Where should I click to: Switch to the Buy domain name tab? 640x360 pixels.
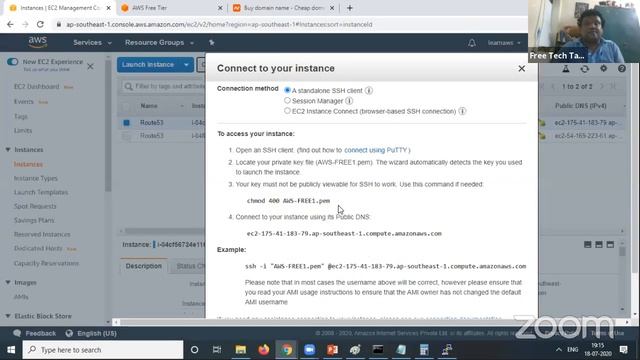coord(284,8)
